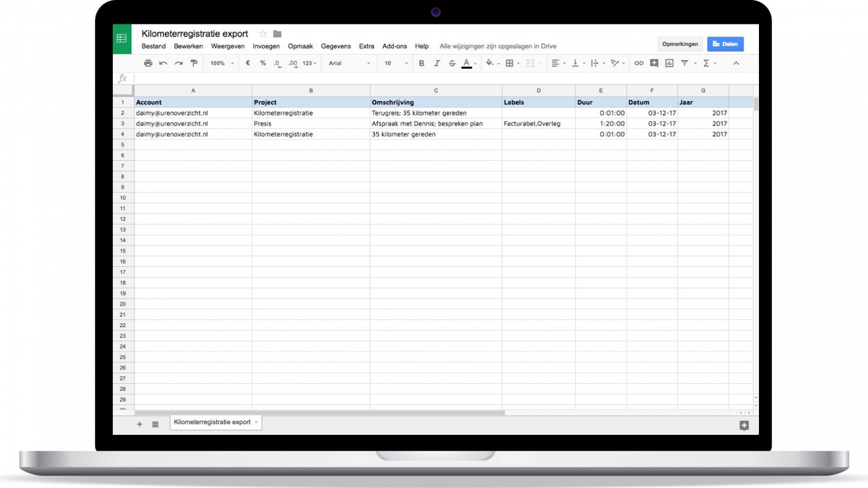Click the saved-in-Drive status link
Viewport: 868px width, 488px height.
point(498,46)
